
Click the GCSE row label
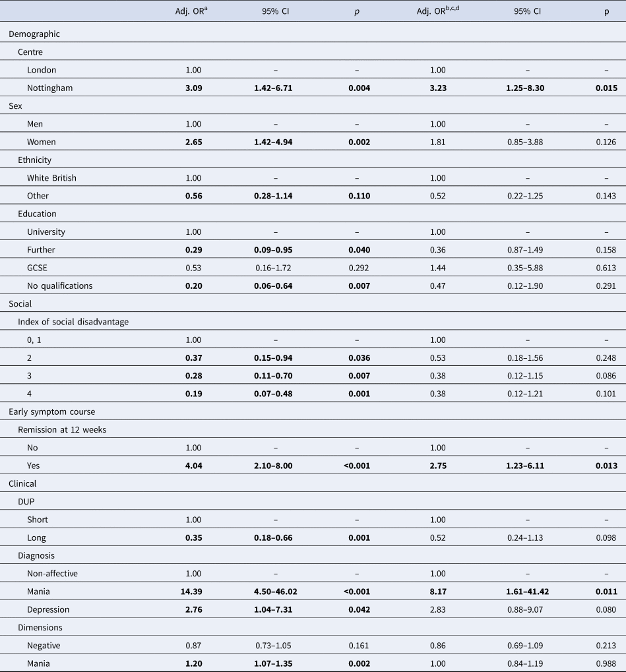tap(38, 268)
